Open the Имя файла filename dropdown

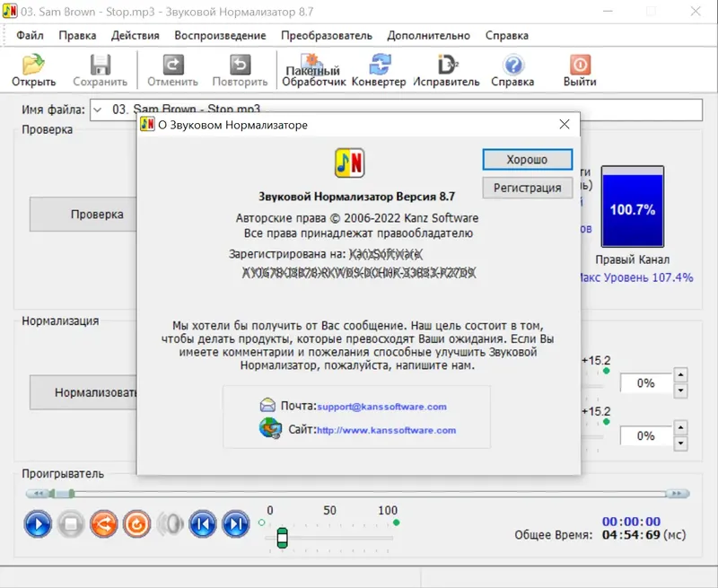coord(99,109)
